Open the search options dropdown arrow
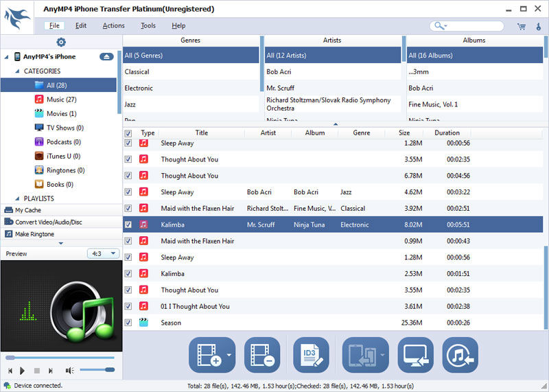 click(x=445, y=26)
